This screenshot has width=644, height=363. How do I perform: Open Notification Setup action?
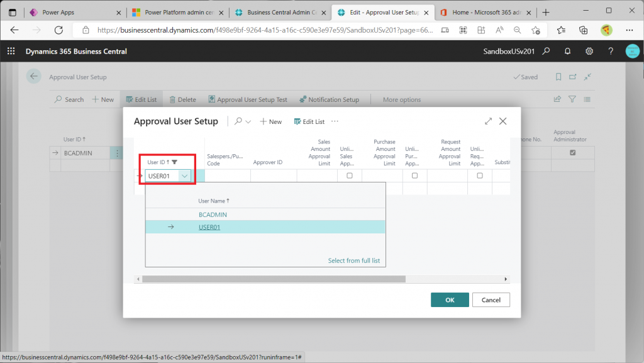(329, 99)
